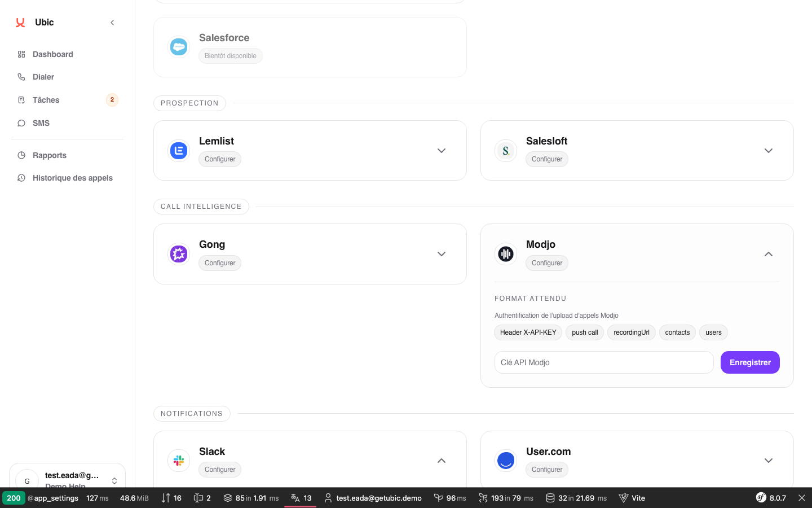The width and height of the screenshot is (812, 508).
Task: Click the User.com logo icon
Action: coord(506,461)
